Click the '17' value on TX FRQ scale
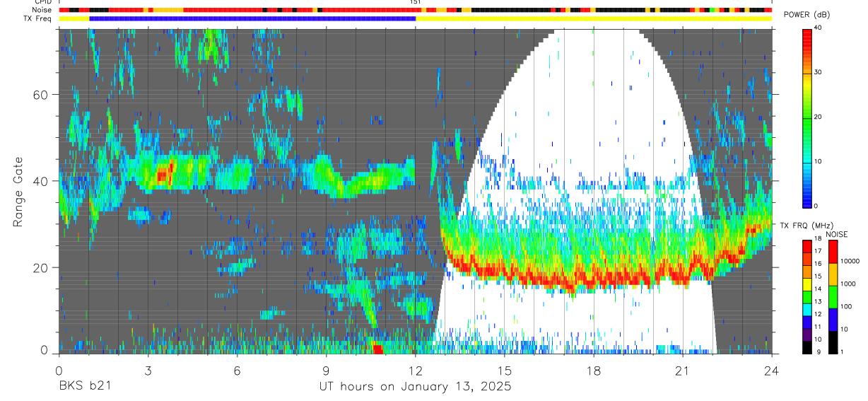This screenshot has height=401, width=868. tap(819, 251)
